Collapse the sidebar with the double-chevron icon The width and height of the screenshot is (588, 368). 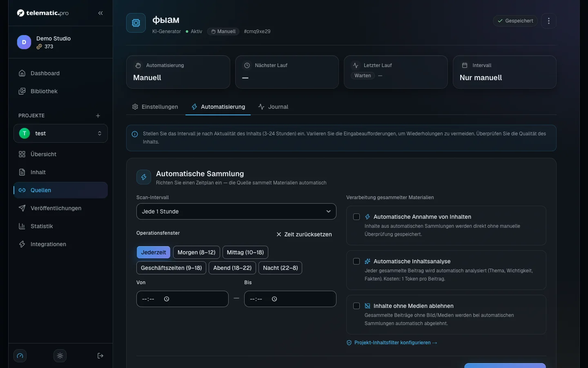[100, 13]
